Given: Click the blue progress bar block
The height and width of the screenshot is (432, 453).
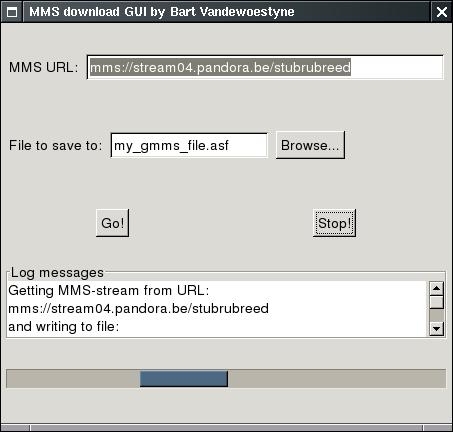Looking at the screenshot, I should 184,379.
